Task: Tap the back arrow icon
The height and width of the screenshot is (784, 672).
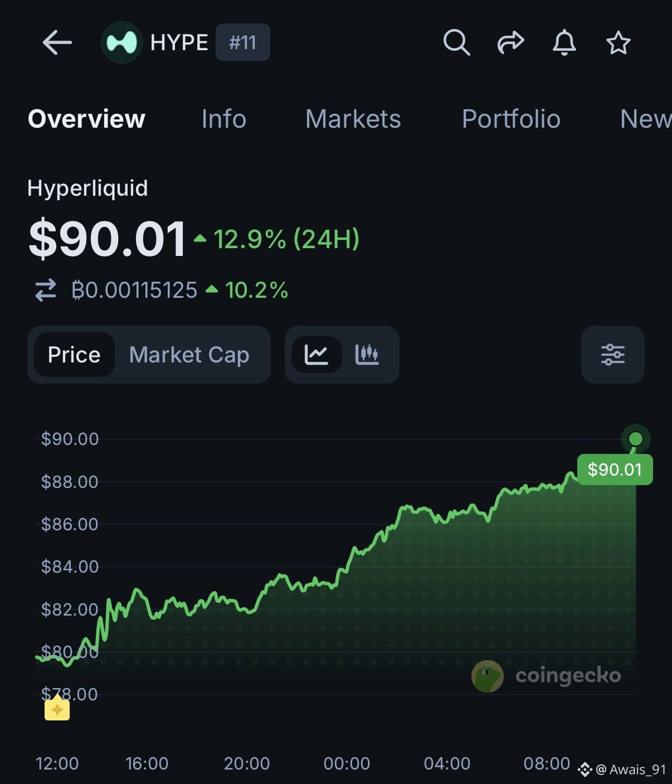Action: pyautogui.click(x=57, y=42)
